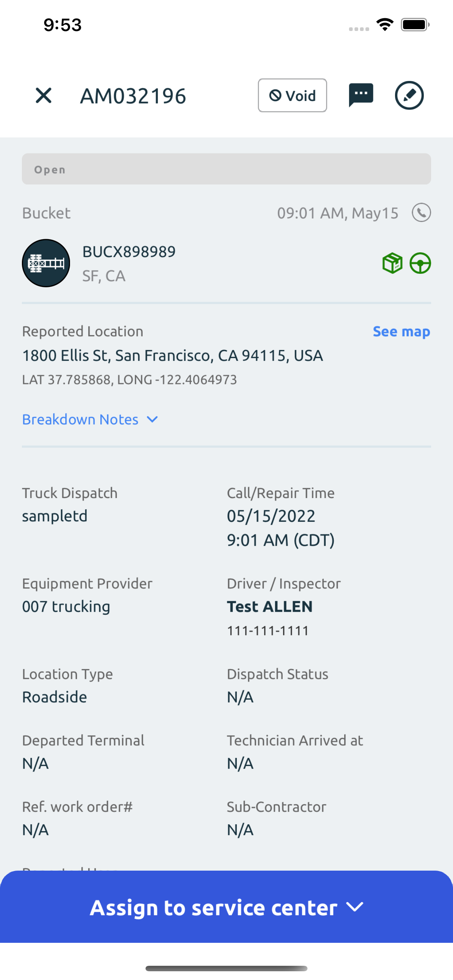
Task: Tap the green steering wheel icon
Action: click(420, 263)
